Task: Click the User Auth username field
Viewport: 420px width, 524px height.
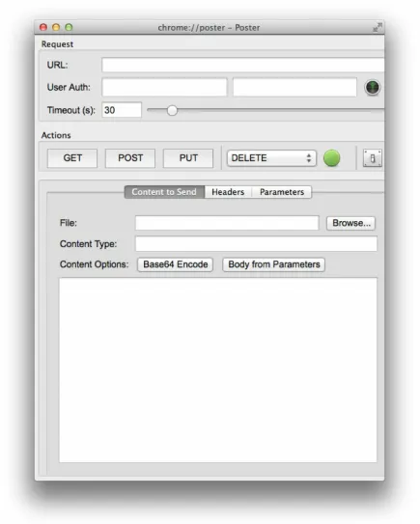Action: tap(164, 87)
